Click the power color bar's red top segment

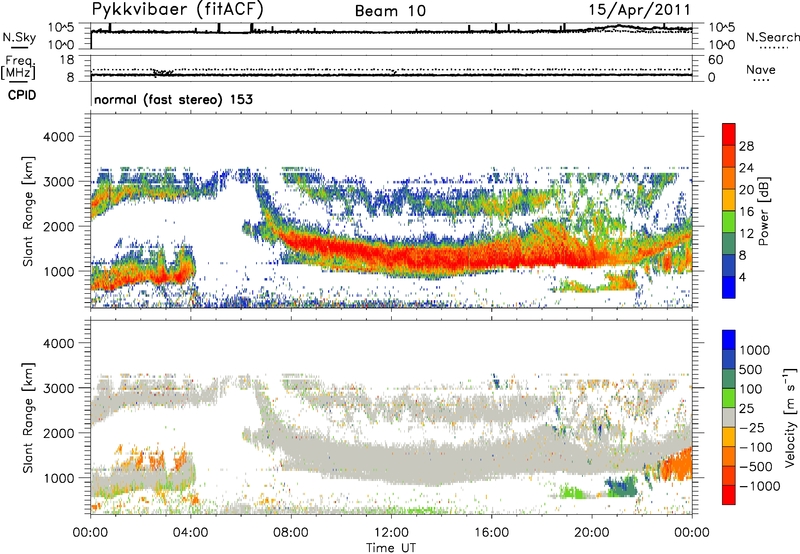729,134
